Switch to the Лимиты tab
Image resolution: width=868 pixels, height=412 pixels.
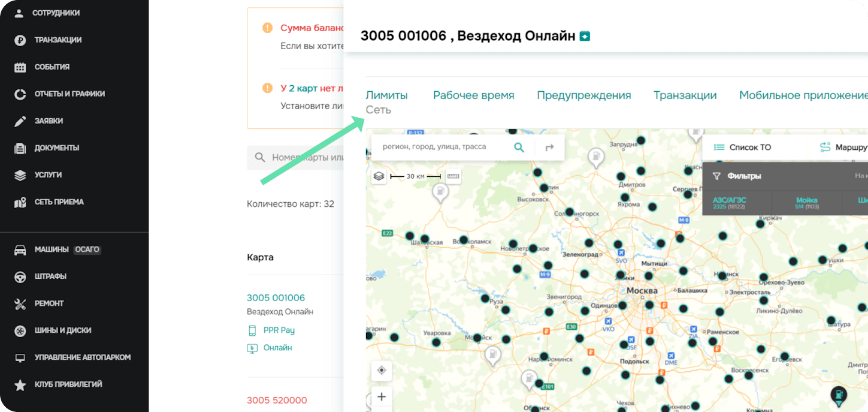386,95
